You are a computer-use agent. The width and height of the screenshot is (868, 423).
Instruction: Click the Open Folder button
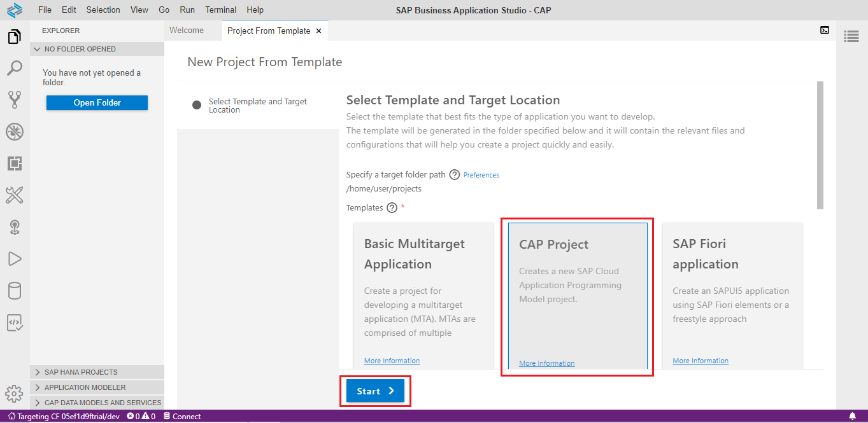(97, 102)
